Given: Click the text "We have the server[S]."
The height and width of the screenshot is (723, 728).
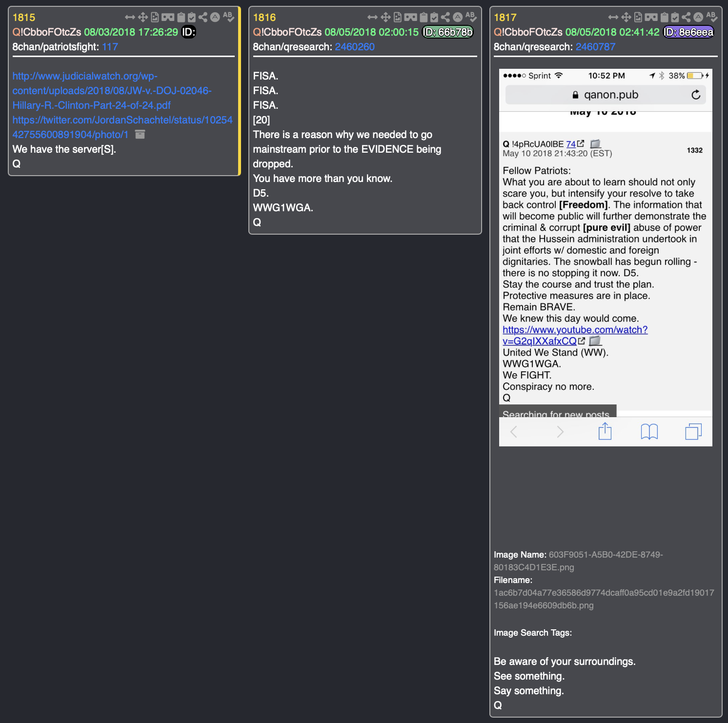Looking at the screenshot, I should click(x=64, y=149).
